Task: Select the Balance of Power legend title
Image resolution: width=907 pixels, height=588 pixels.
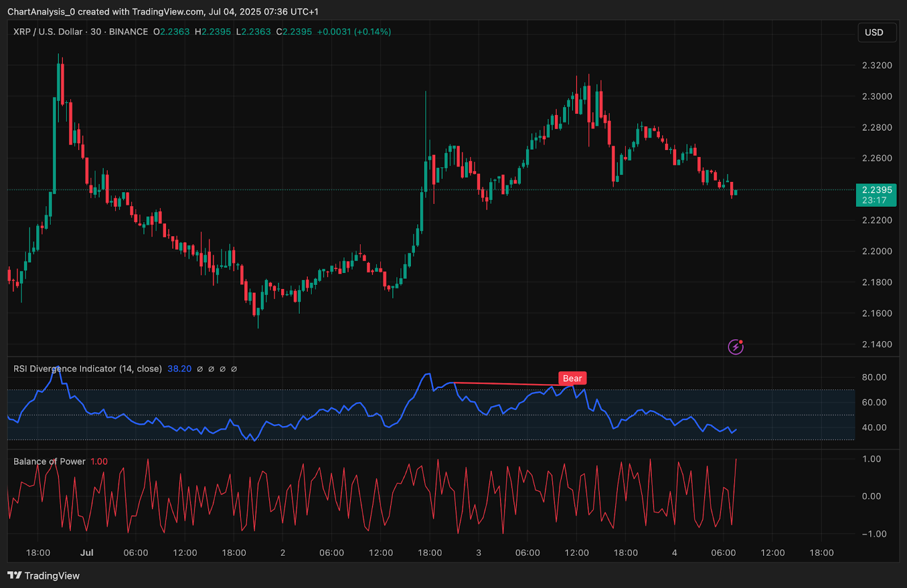Action: (x=49, y=462)
